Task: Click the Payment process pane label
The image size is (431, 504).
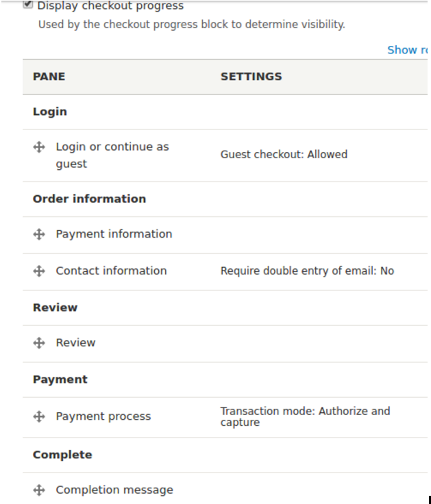Action: [x=103, y=416]
